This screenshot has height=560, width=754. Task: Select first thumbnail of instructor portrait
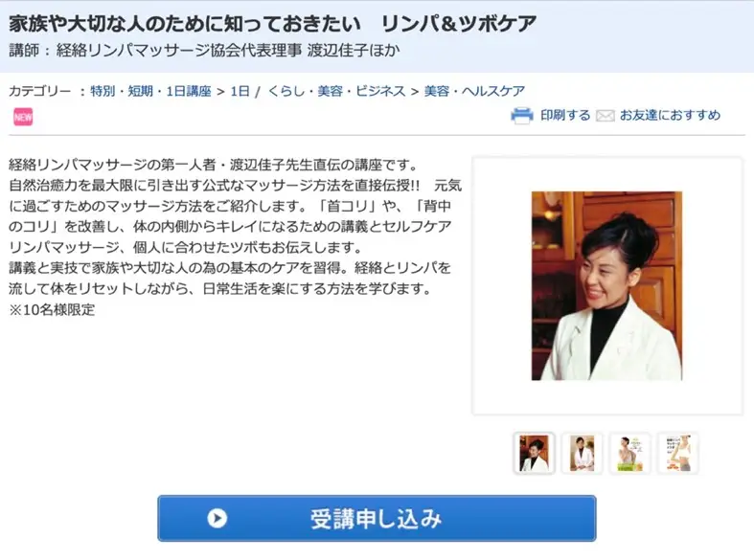[x=534, y=453]
